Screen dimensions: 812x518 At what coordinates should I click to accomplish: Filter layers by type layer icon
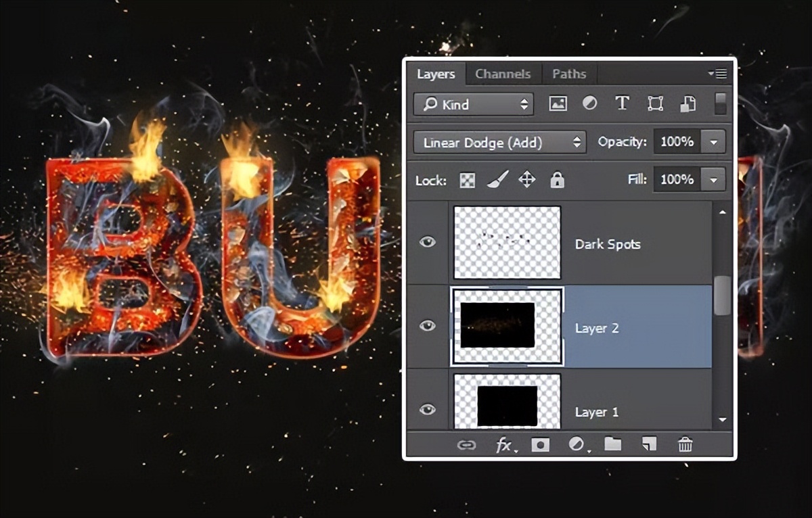pyautogui.click(x=623, y=103)
